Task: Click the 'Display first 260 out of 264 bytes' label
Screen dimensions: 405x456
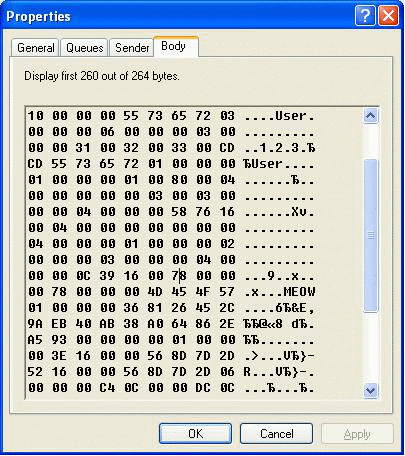Action: (x=102, y=76)
